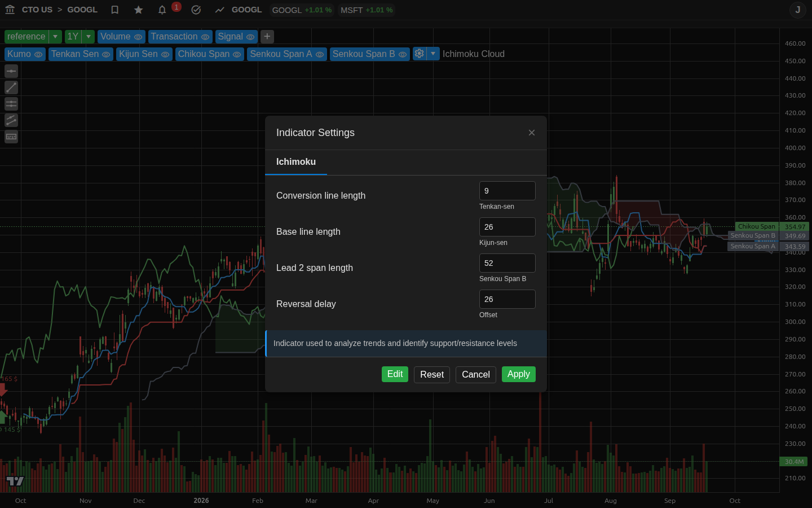Open the MSFT ticker chip
This screenshot has height=508, width=812.
click(x=367, y=10)
